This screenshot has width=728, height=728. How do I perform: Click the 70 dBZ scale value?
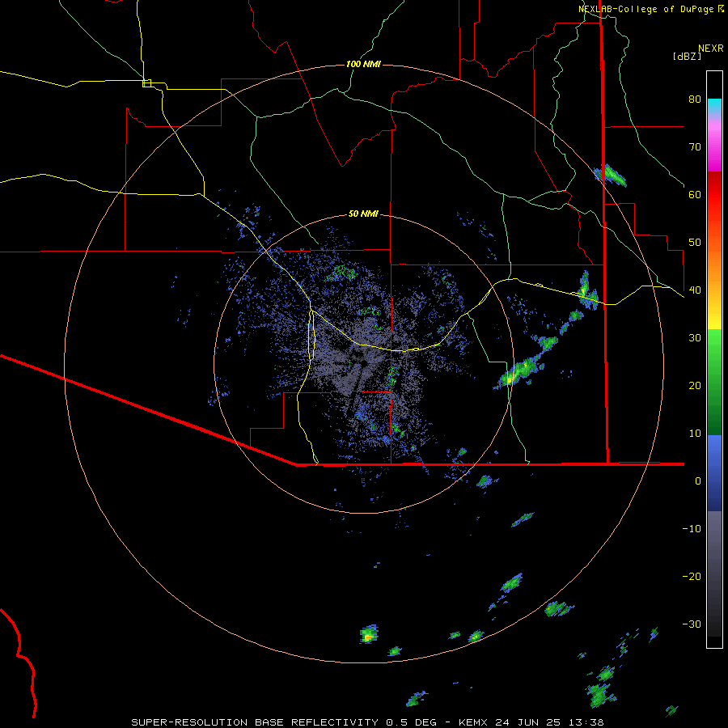click(695, 146)
